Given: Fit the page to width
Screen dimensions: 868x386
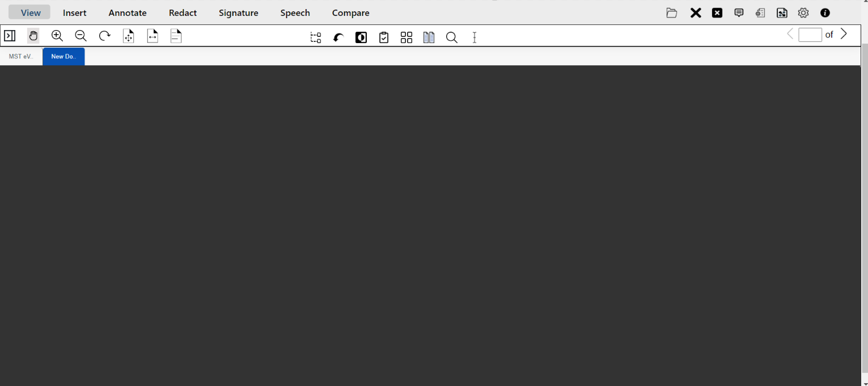Looking at the screenshot, I should click(x=153, y=36).
